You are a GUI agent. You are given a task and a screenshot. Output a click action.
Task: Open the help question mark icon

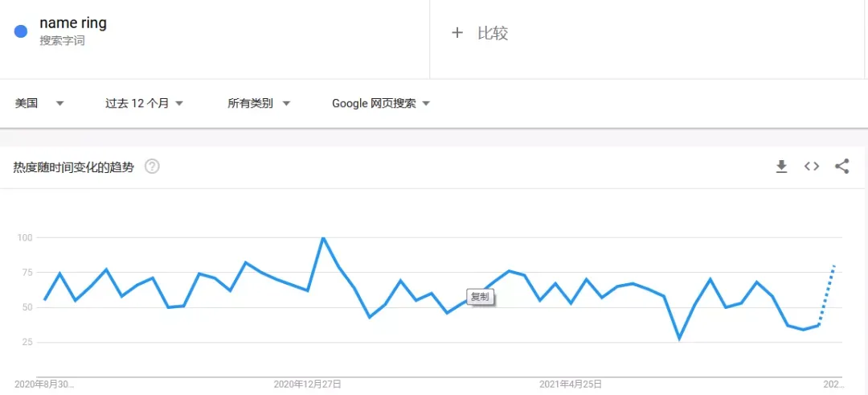pyautogui.click(x=152, y=167)
